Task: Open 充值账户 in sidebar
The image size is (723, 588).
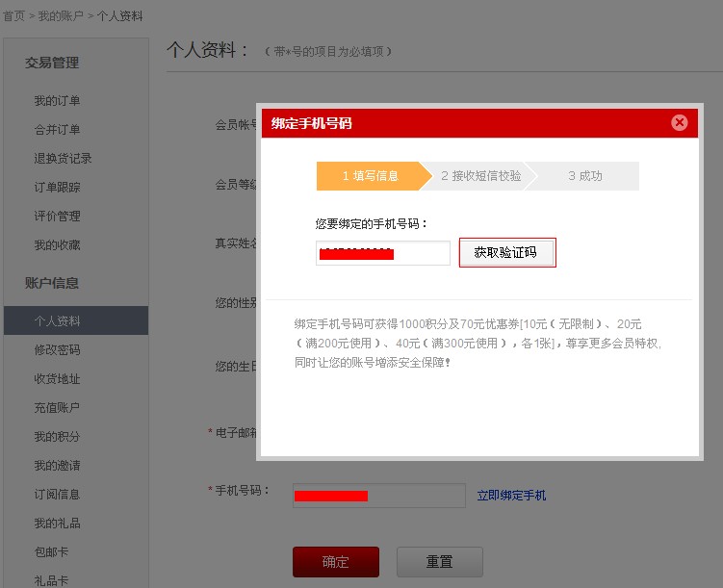Action: tap(57, 408)
